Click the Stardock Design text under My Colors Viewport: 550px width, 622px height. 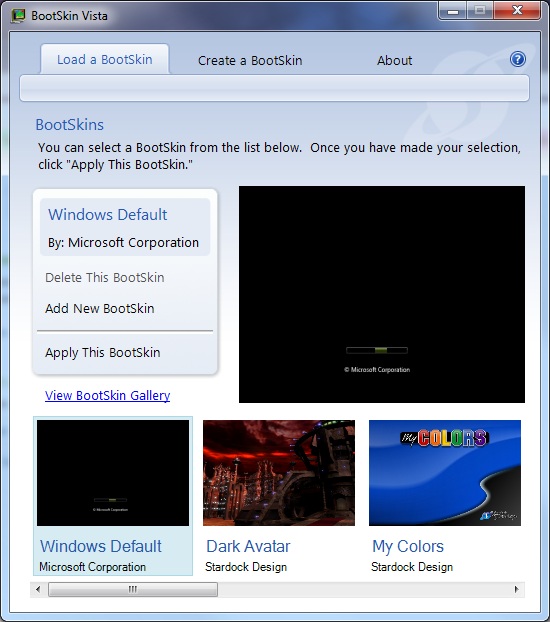tap(412, 567)
